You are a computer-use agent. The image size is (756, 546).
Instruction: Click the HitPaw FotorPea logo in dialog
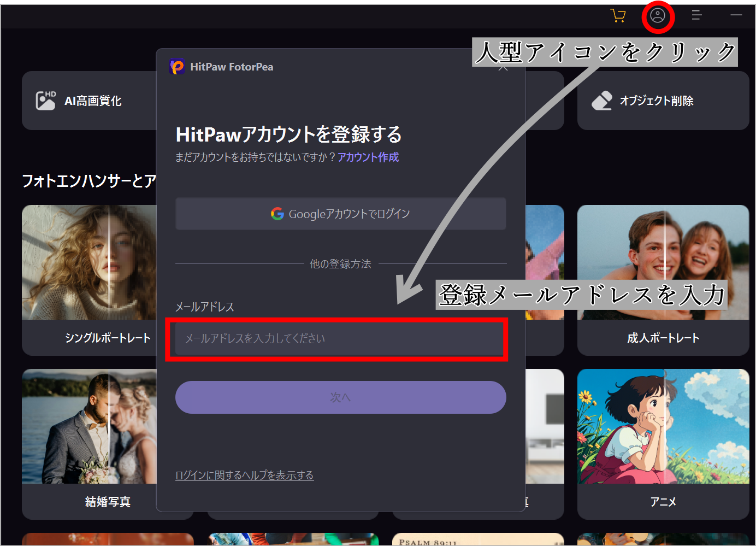(177, 67)
